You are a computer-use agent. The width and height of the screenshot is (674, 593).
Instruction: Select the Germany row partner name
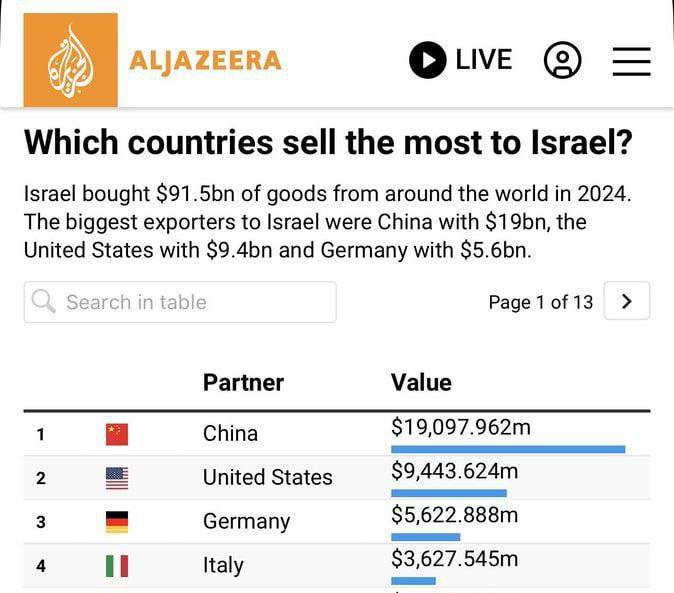click(x=246, y=521)
